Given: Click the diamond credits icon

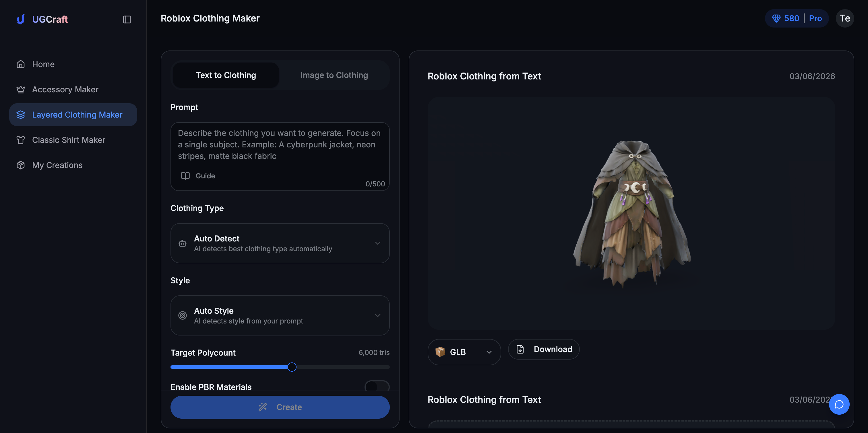Looking at the screenshot, I should coord(776,18).
